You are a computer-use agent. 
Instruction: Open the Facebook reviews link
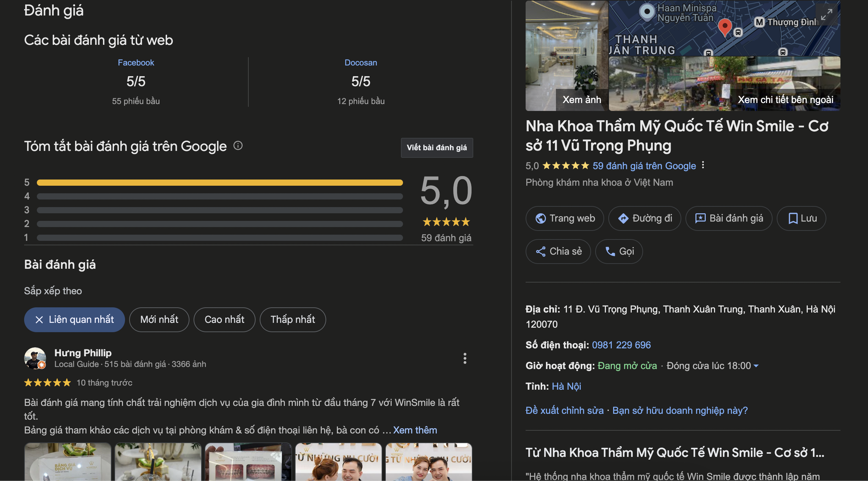[x=136, y=63]
